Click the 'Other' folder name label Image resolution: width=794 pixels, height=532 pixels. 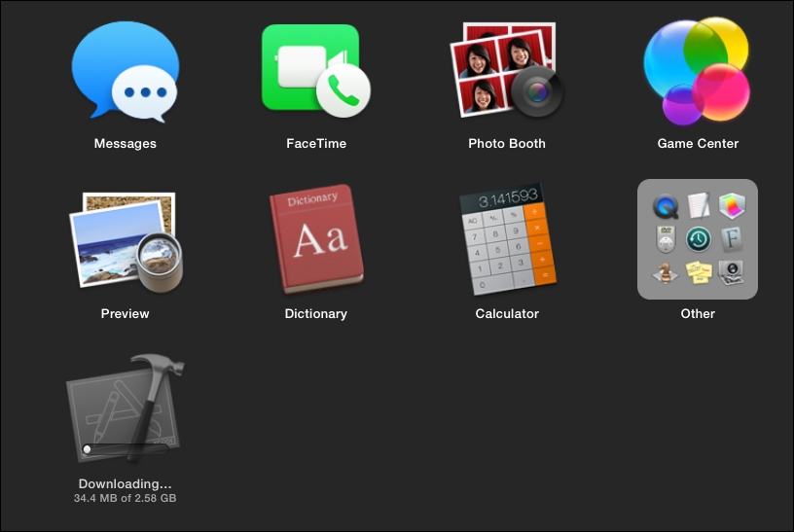698,314
